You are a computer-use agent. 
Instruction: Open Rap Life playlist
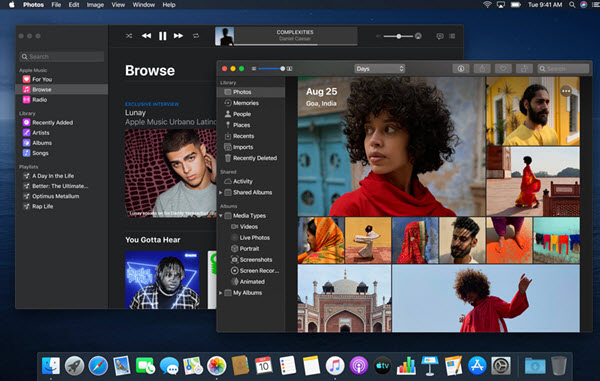pos(61,207)
